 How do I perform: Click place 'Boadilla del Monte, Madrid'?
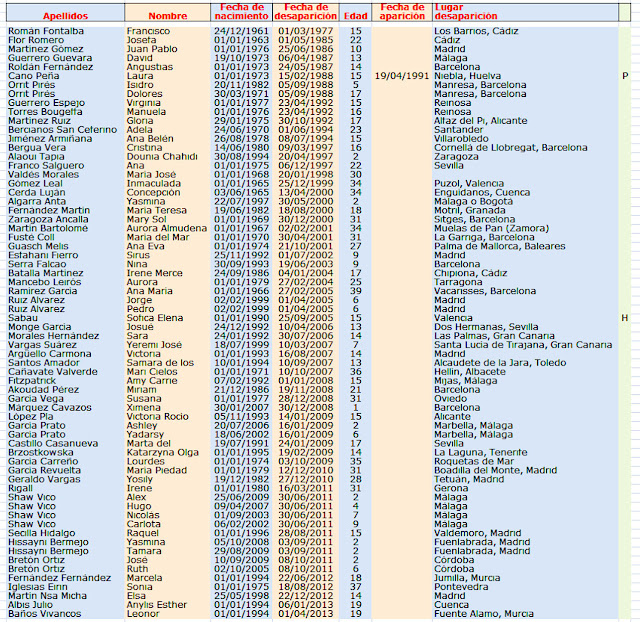(x=495, y=471)
